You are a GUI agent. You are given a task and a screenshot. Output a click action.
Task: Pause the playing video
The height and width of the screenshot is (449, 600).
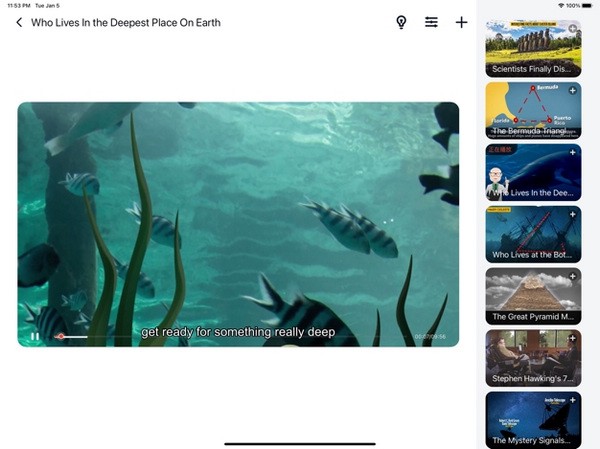tap(35, 336)
